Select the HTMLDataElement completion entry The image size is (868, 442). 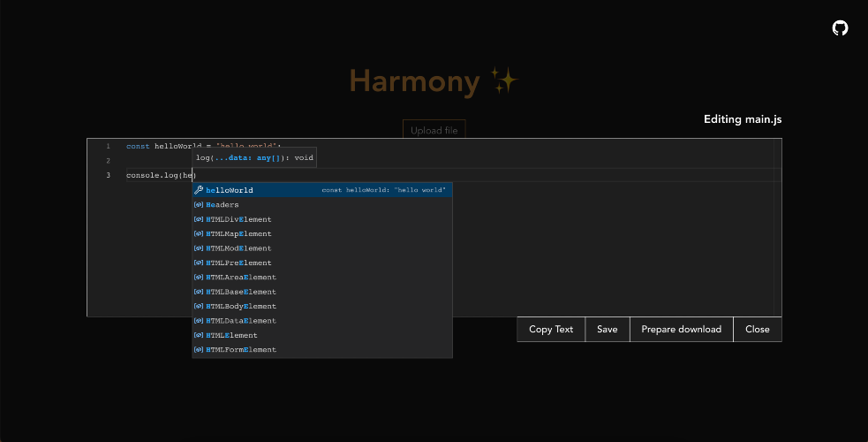(x=240, y=321)
